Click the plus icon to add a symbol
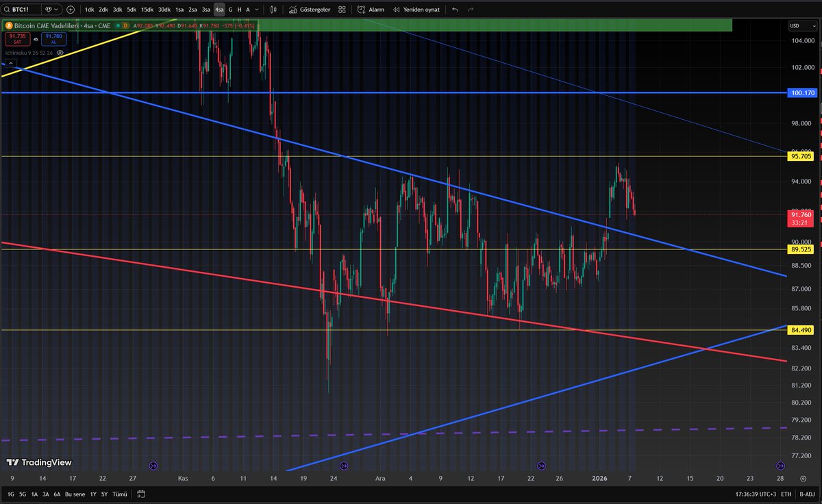 coord(70,10)
